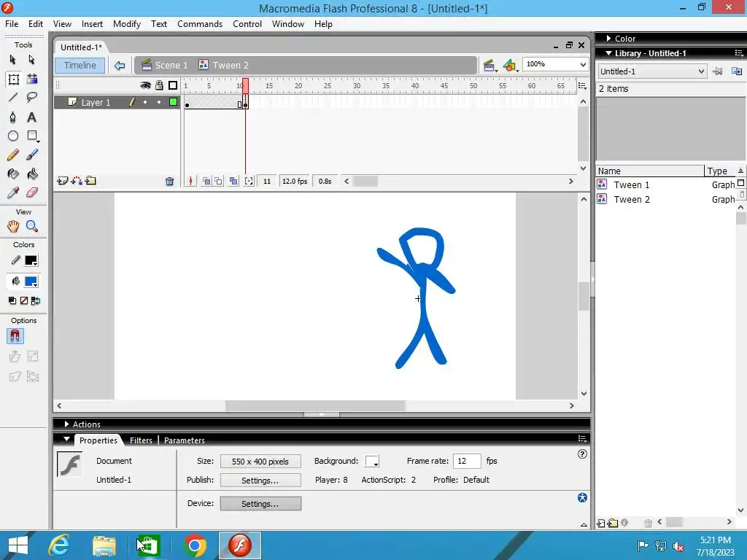Switch to the Filters tab
The height and width of the screenshot is (560, 747).
(x=141, y=440)
